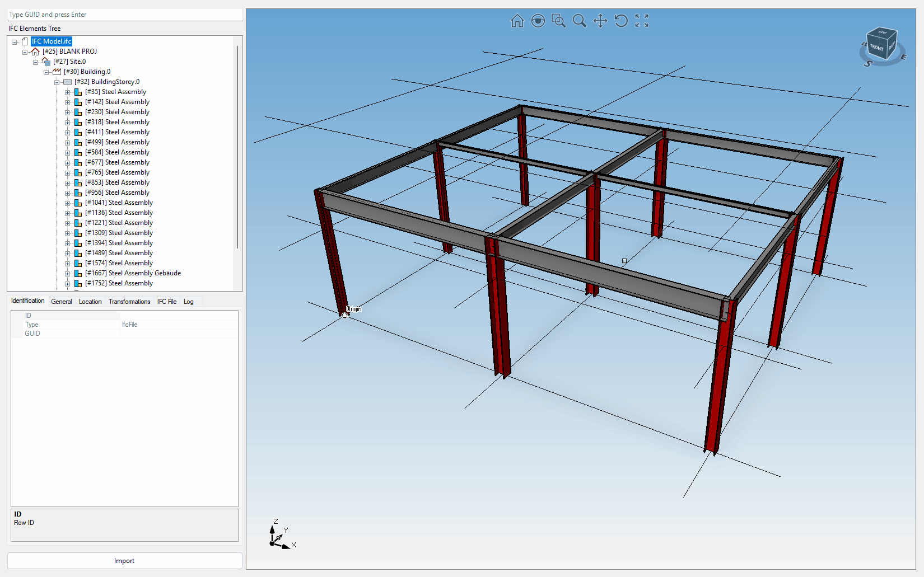Viewport: 924px width, 577px height.
Task: Activate the orbit eye view icon
Action: (x=538, y=21)
